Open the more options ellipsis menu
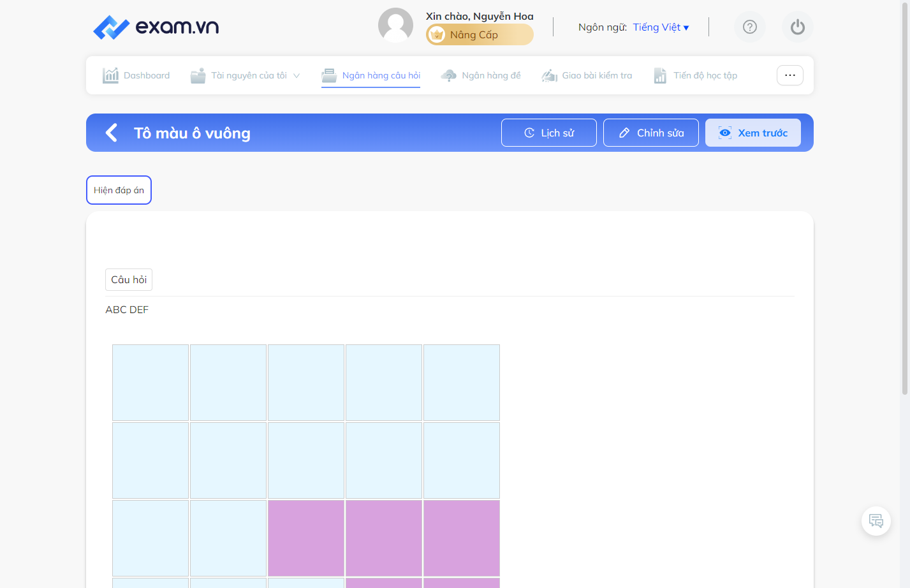This screenshot has height=588, width=910. click(790, 75)
